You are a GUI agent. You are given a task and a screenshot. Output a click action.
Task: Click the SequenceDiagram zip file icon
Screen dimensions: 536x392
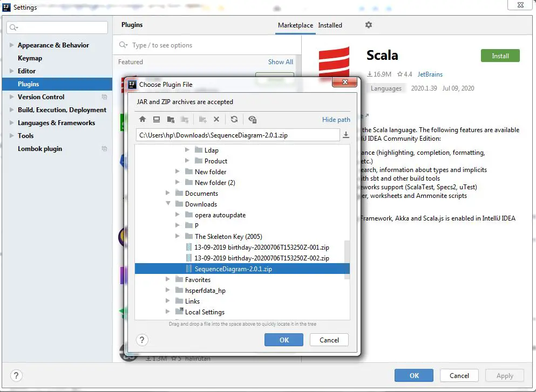click(189, 269)
